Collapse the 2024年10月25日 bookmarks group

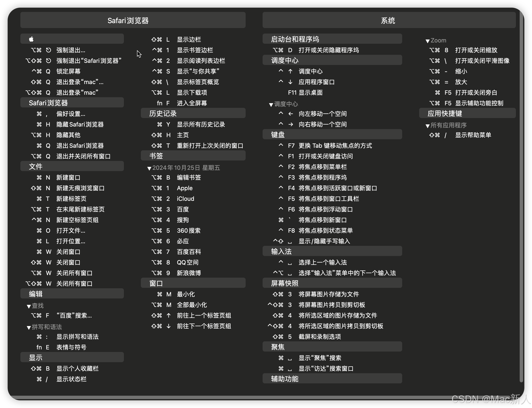click(x=149, y=168)
